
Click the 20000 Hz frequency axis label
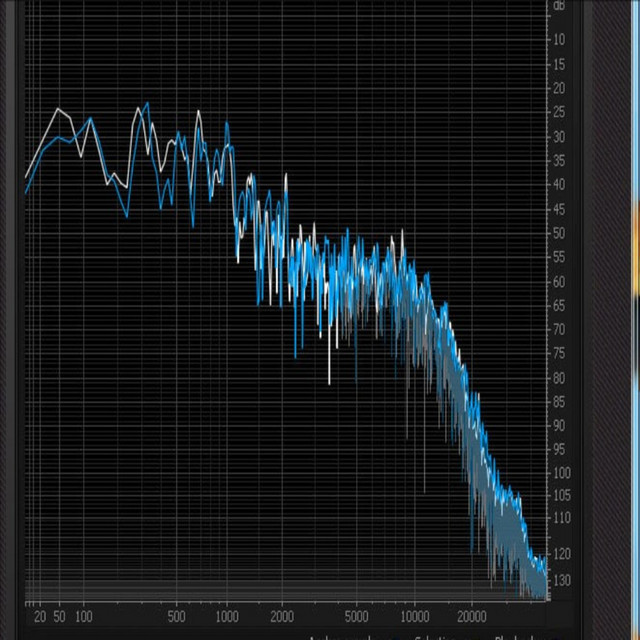point(470,616)
